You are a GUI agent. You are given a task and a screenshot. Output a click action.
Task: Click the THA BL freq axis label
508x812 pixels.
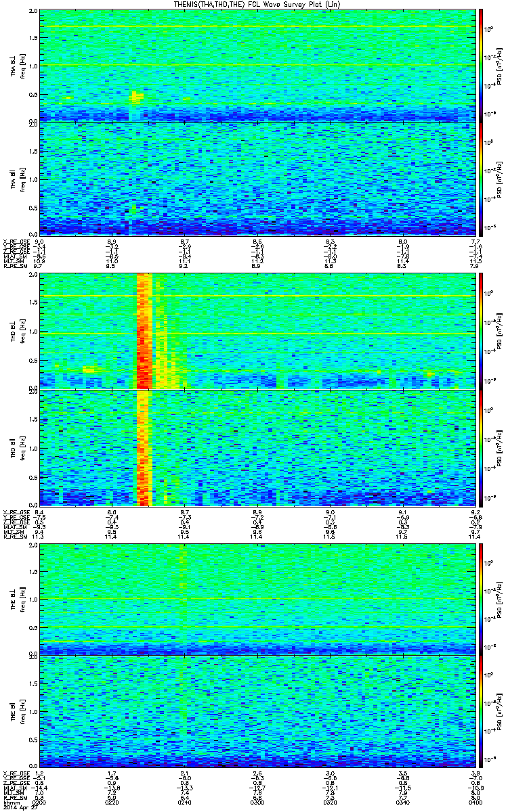click(22, 66)
